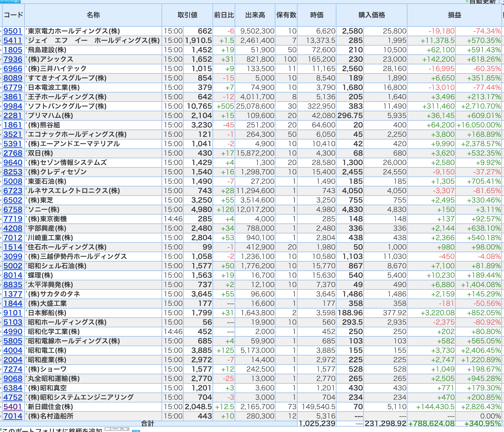This screenshot has width=504, height=432.
Task: Open stock code 5002 link
Action: pyautogui.click(x=13, y=266)
